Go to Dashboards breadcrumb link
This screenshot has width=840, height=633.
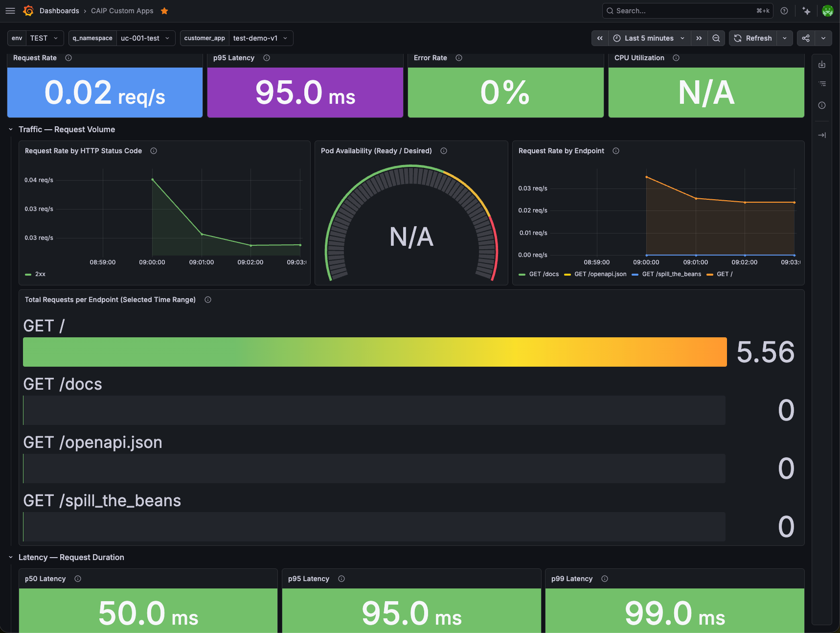pyautogui.click(x=59, y=11)
